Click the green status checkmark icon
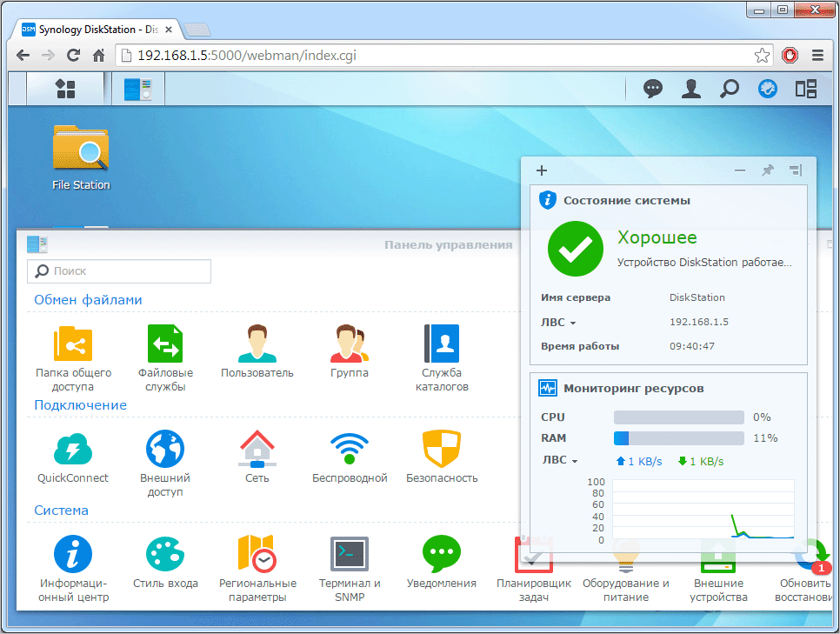 (576, 249)
